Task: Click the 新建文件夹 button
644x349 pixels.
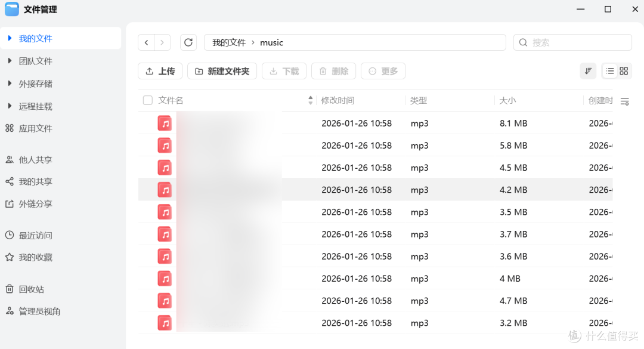Action: point(222,71)
